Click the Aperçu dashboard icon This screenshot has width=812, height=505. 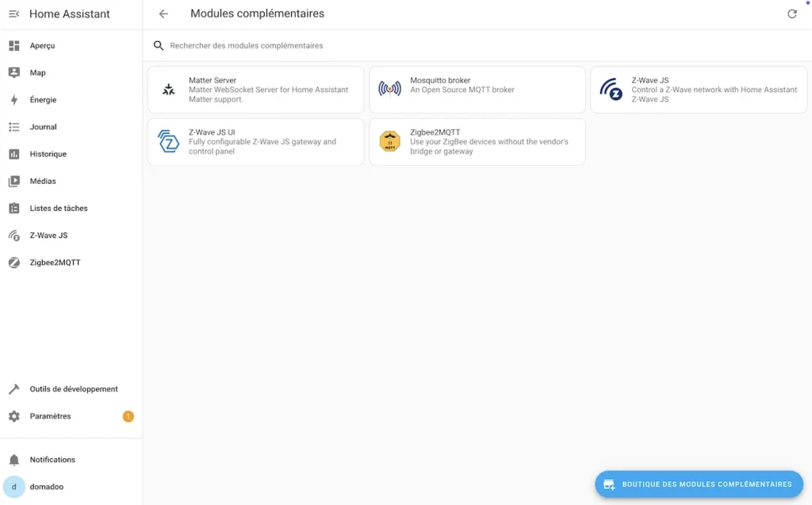(x=14, y=45)
